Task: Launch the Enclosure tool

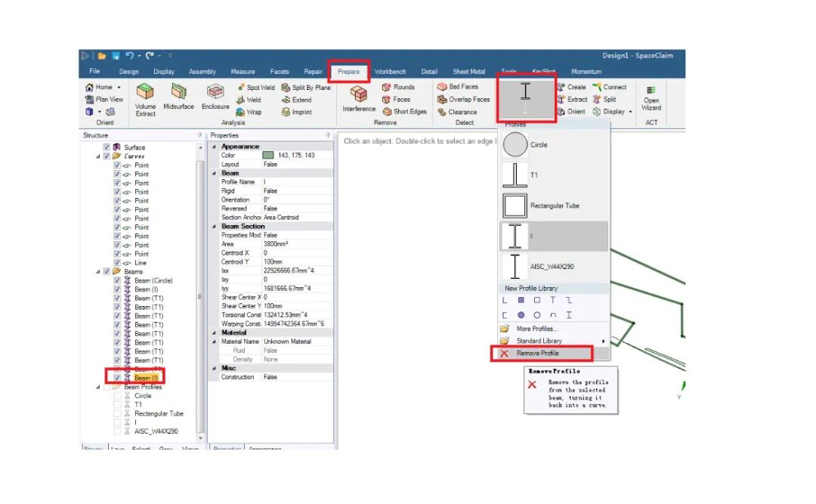Action: (x=215, y=97)
